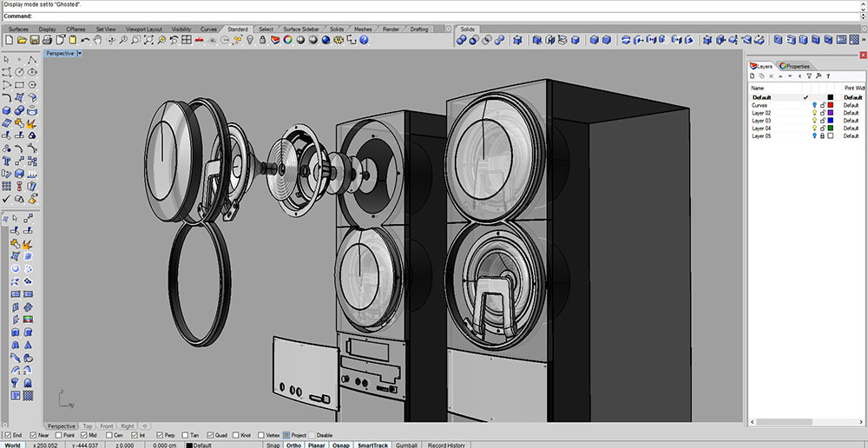
Task: Open the Help question mark icon
Action: click(365, 40)
